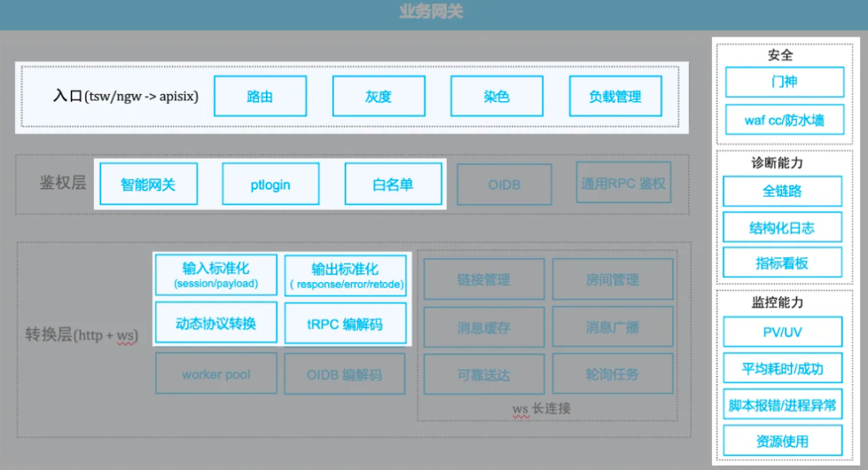Select the 负载管理 box
The image size is (868, 470).
coord(615,96)
